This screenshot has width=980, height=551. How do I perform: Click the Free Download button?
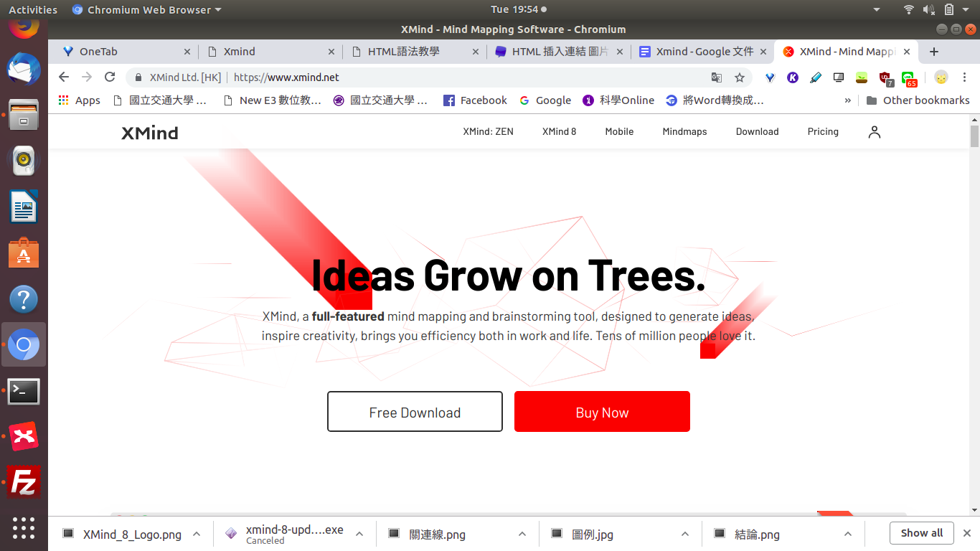[415, 412]
